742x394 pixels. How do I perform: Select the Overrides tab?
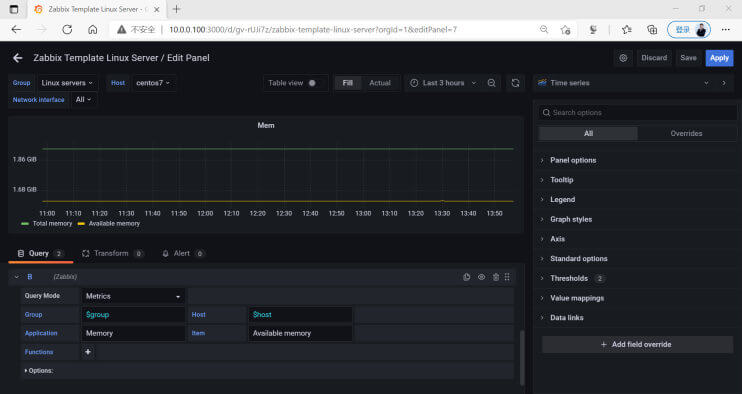point(686,133)
